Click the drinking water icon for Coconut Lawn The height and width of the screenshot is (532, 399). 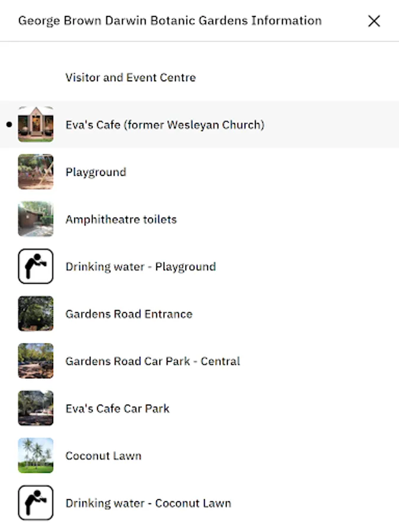[x=35, y=503]
